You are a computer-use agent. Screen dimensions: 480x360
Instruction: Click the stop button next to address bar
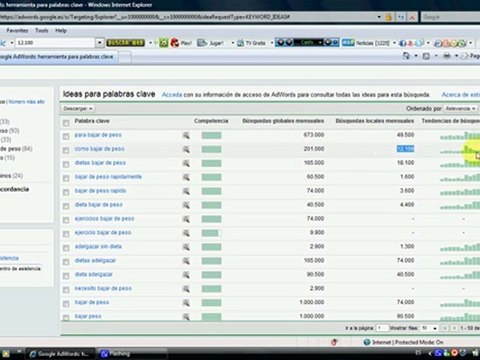pos(412,17)
